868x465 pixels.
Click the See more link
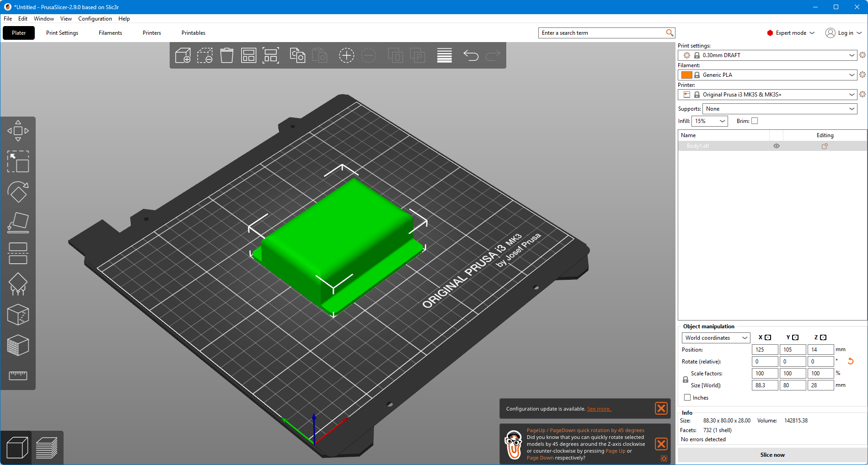(599, 409)
